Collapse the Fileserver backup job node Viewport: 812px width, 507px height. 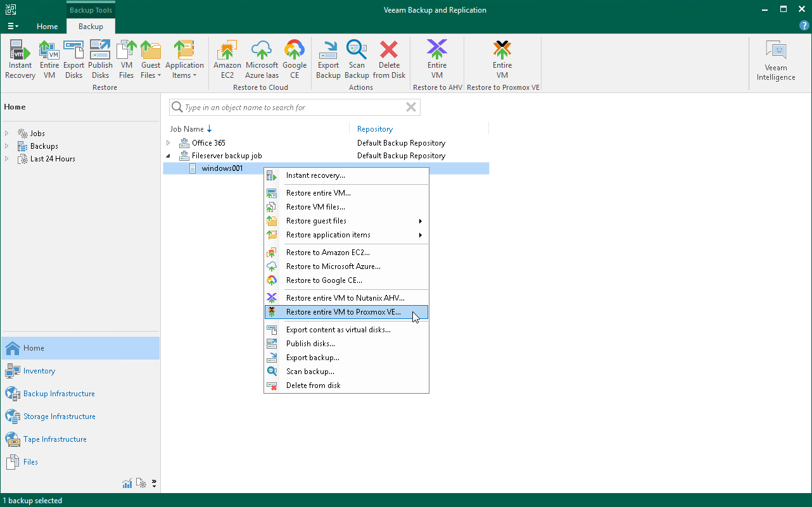coord(168,155)
